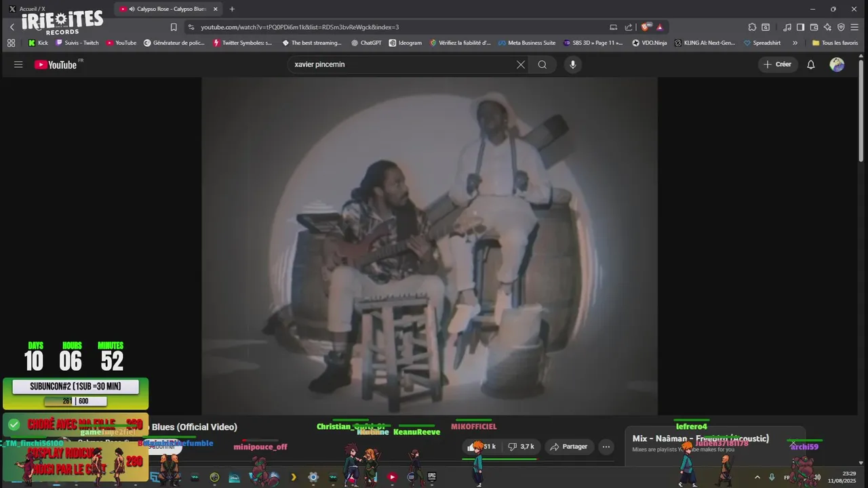Open the Kick bookmark
Image resolution: width=868 pixels, height=488 pixels.
coord(38,43)
